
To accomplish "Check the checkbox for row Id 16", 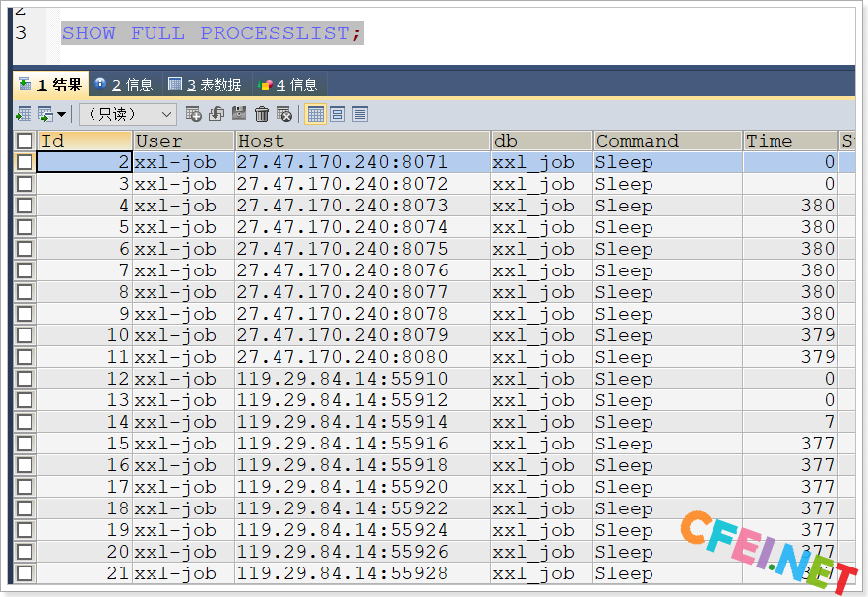I will click(25, 465).
